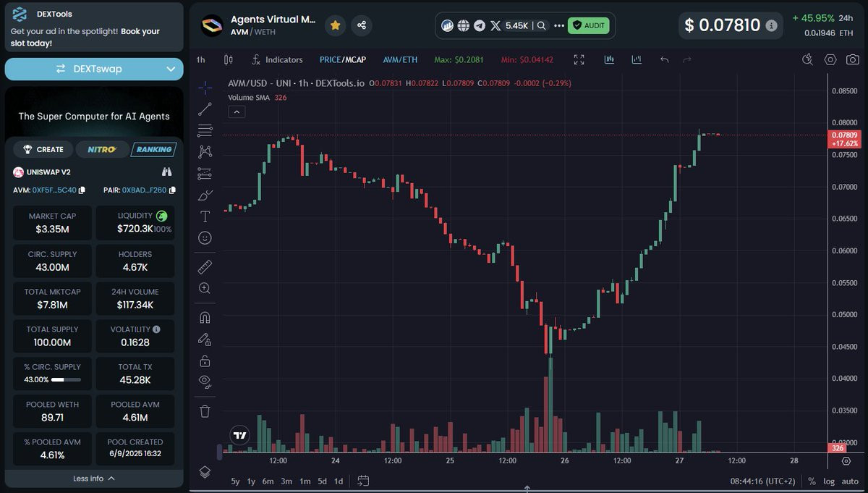The width and height of the screenshot is (868, 493).
Task: Open the RANKING section
Action: click(x=153, y=149)
